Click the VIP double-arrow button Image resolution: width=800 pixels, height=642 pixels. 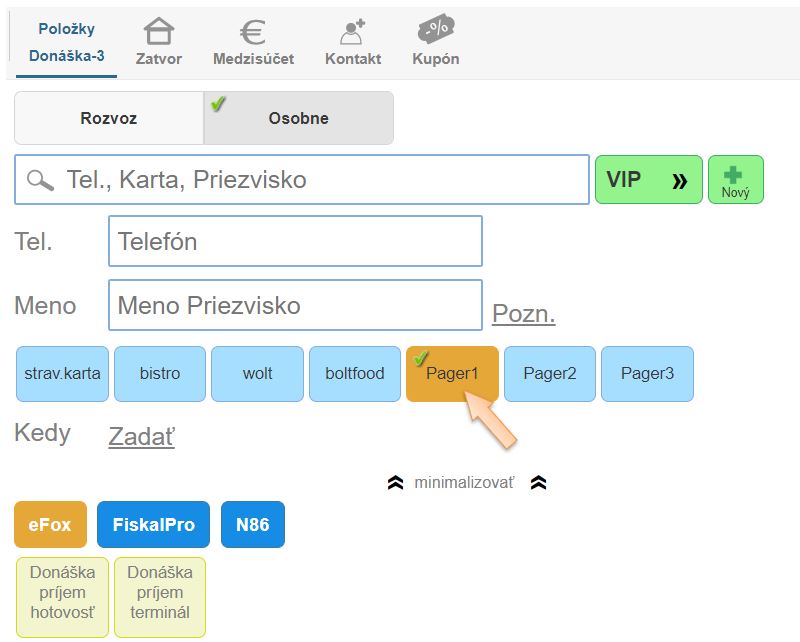pyautogui.click(x=648, y=180)
